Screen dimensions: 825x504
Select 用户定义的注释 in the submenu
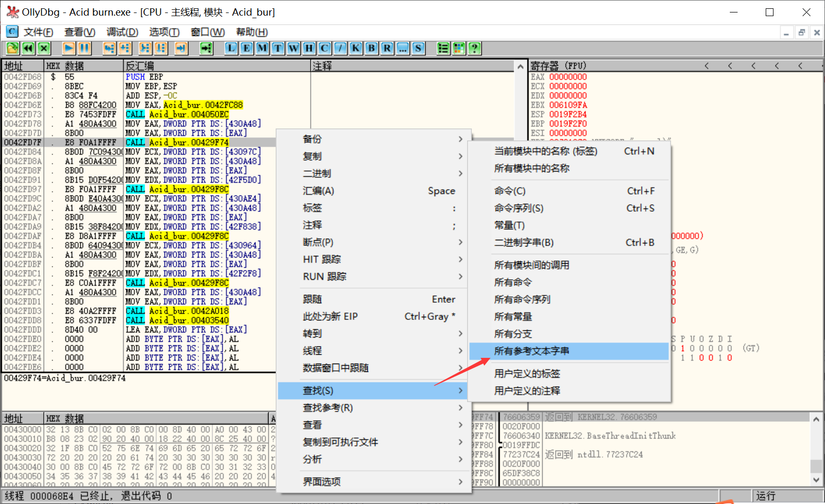[x=569, y=391]
